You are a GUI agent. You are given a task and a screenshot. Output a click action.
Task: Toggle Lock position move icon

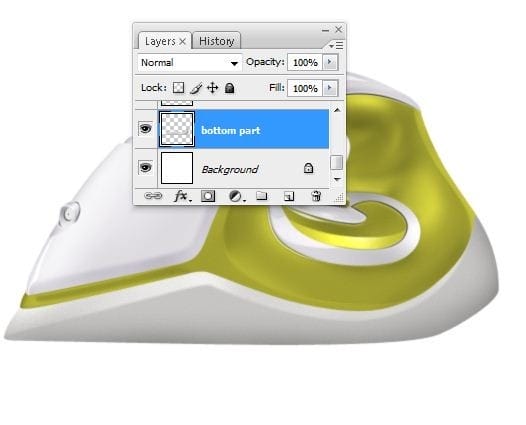[x=213, y=88]
